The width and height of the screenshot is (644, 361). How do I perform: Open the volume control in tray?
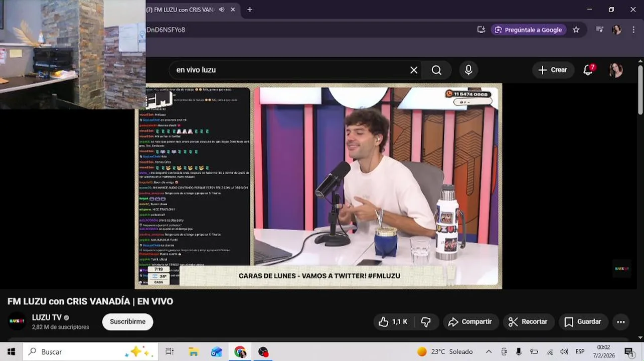coord(564,351)
